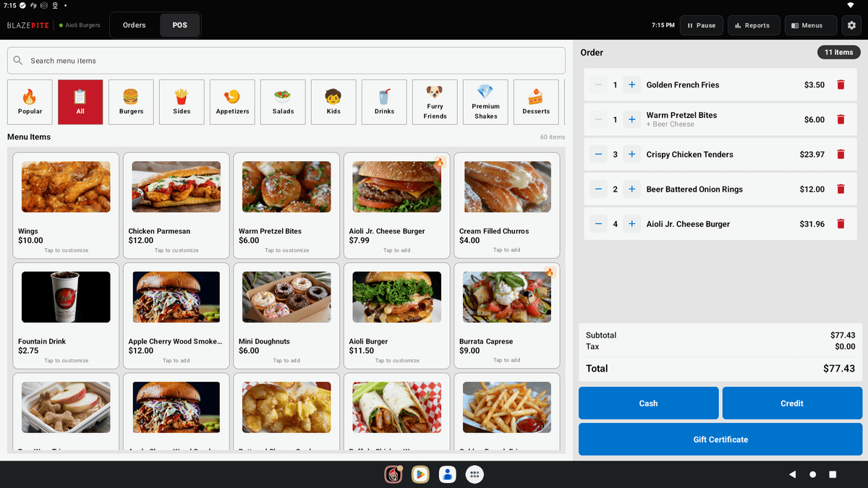The image size is (868, 488).
Task: Remove Beer Battered Onion Rings with trash icon
Action: pos(841,189)
